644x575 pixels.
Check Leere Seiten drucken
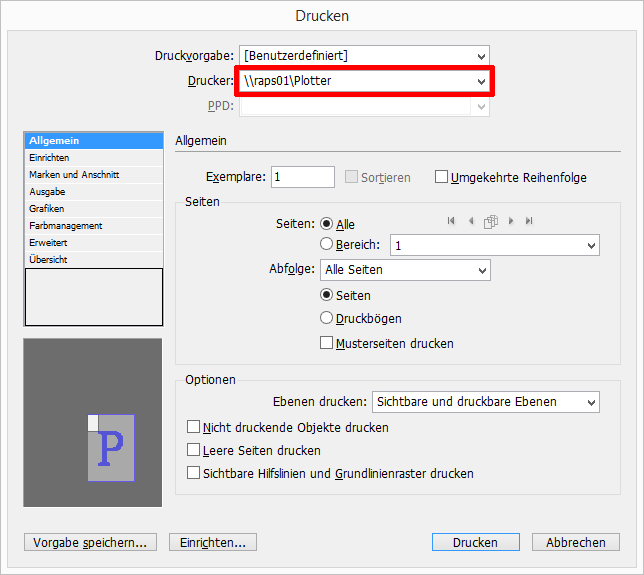click(x=193, y=450)
